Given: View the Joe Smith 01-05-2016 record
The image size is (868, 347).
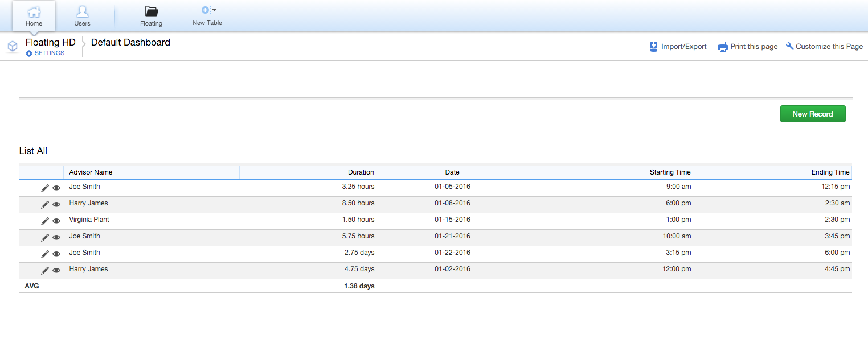Looking at the screenshot, I should pyautogui.click(x=56, y=188).
